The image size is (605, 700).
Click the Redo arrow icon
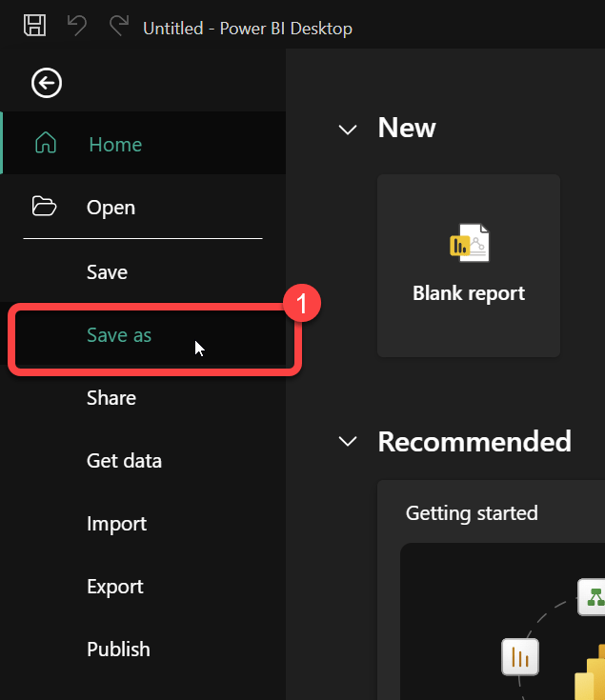pos(119,25)
